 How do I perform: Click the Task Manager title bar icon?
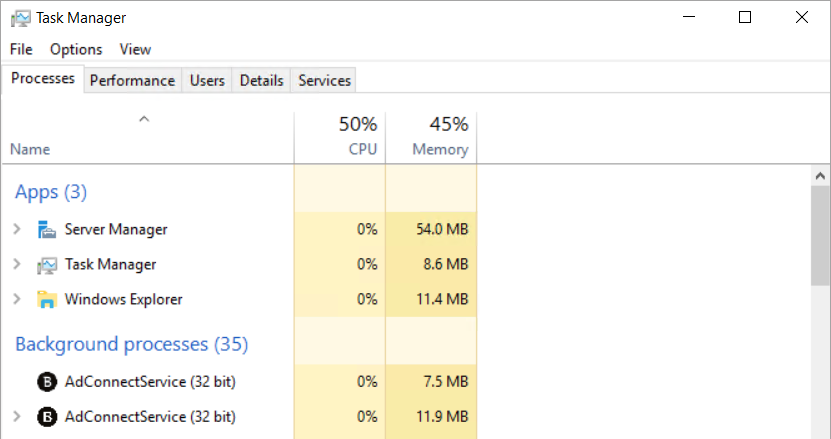[x=19, y=18]
